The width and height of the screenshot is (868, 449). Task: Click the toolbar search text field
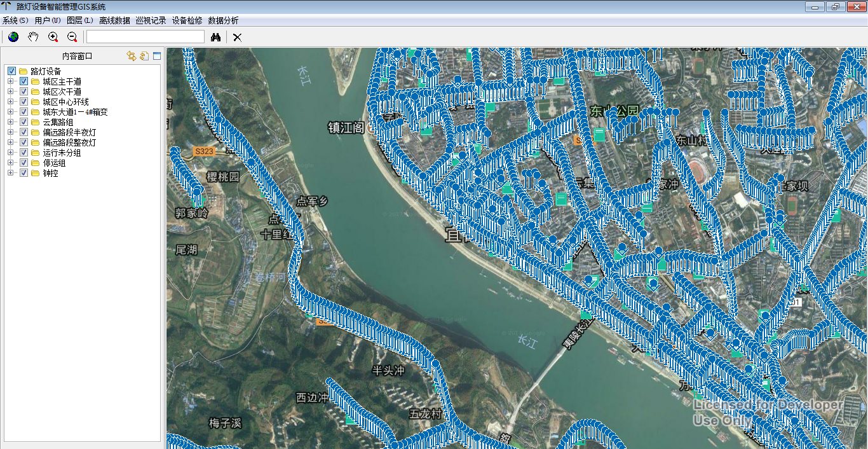click(145, 37)
